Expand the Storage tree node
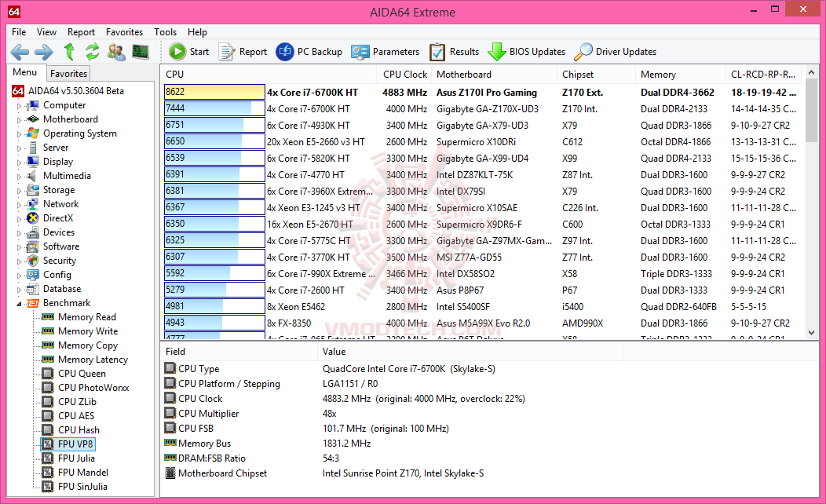826x504 pixels. click(x=19, y=191)
